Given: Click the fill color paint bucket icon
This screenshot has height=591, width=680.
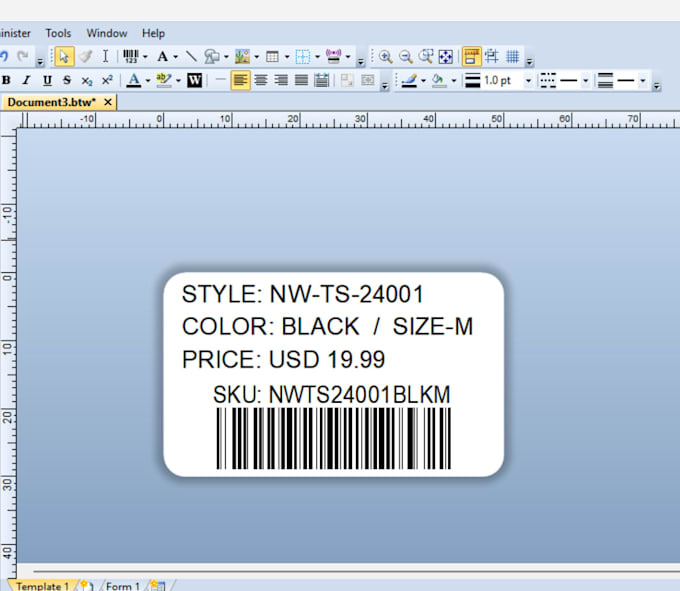Looking at the screenshot, I should (x=439, y=80).
